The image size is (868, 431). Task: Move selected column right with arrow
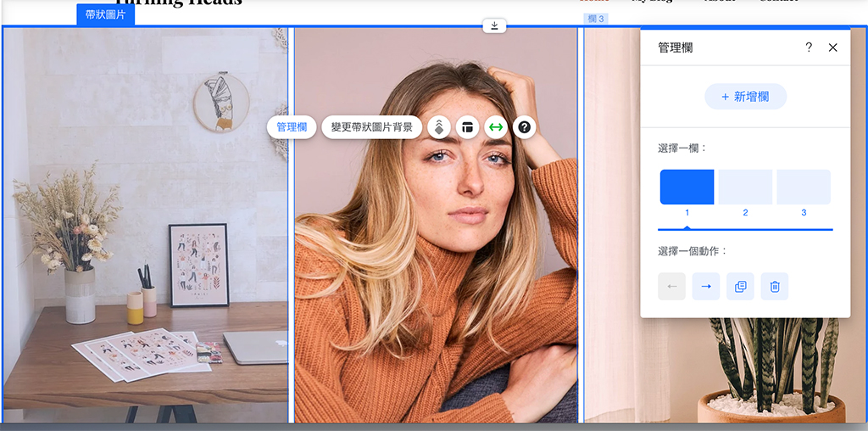coord(705,287)
